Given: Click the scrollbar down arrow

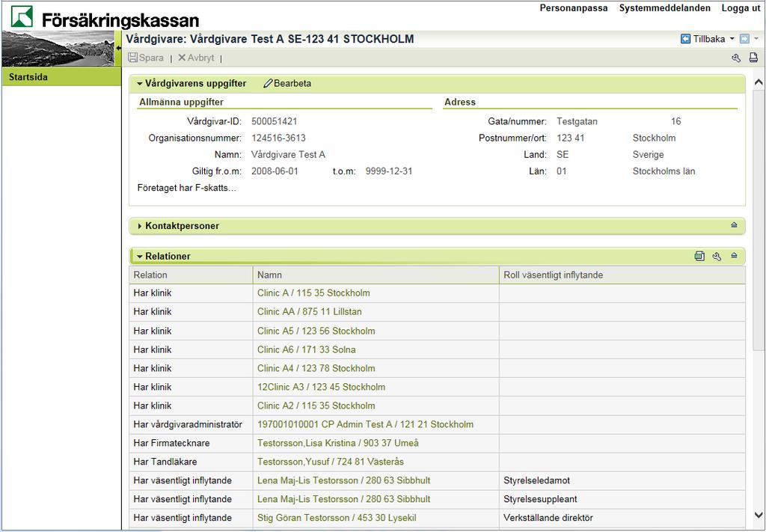Looking at the screenshot, I should point(759,515).
